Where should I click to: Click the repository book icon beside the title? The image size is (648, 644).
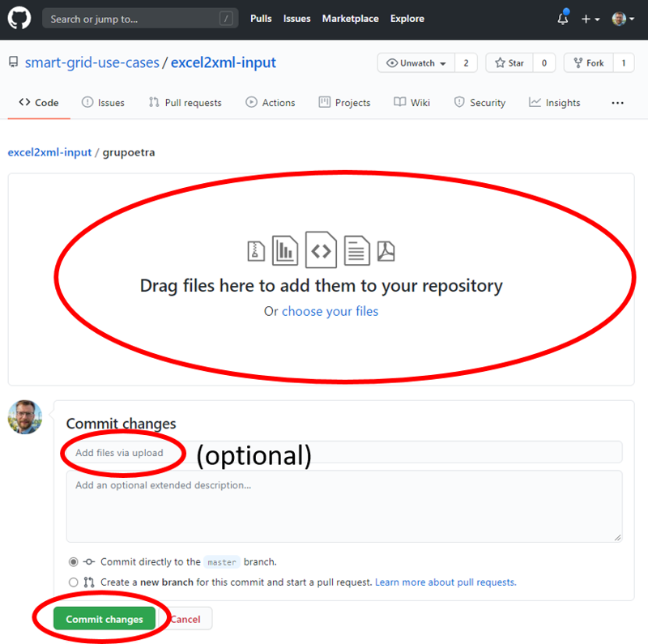pos(14,62)
